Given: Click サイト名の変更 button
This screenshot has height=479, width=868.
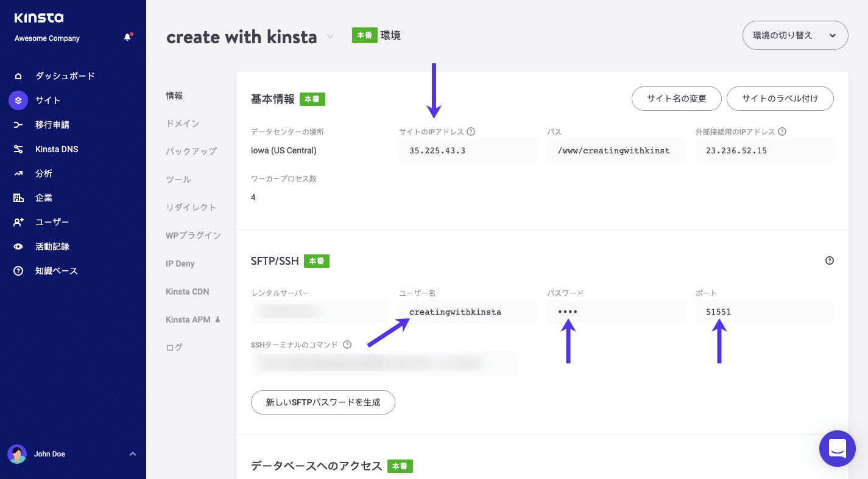Looking at the screenshot, I should pos(677,99).
